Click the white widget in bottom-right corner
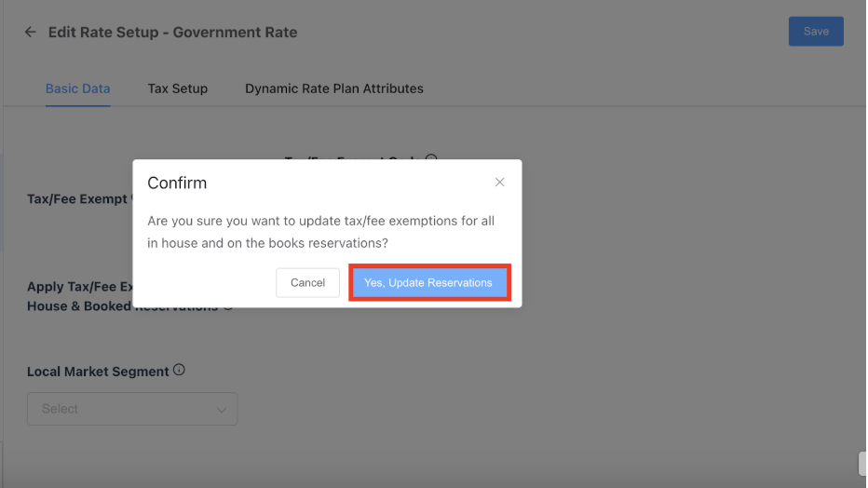This screenshot has width=868, height=488. coord(861,463)
